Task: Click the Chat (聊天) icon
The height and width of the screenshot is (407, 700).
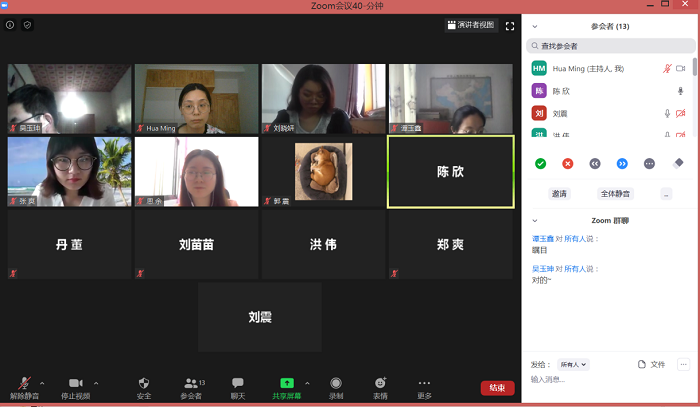Action: click(x=238, y=383)
